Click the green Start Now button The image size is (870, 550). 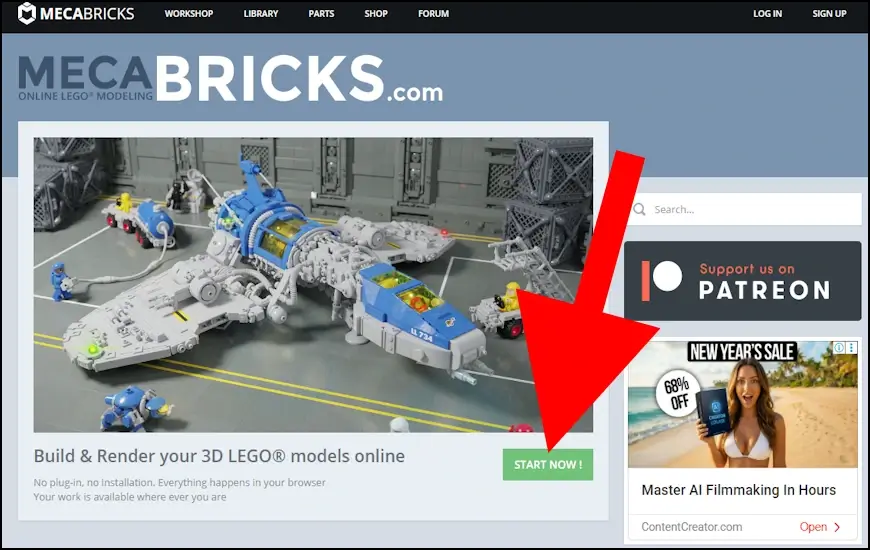(548, 465)
